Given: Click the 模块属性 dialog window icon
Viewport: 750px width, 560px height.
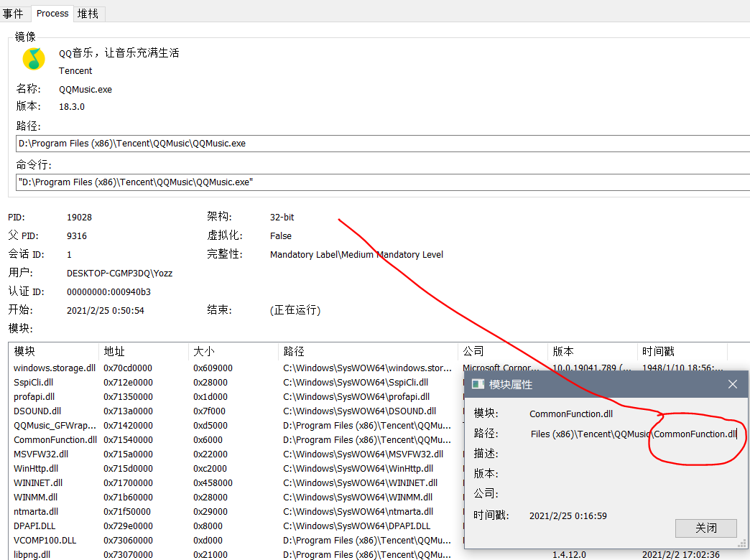Looking at the screenshot, I should pos(478,384).
